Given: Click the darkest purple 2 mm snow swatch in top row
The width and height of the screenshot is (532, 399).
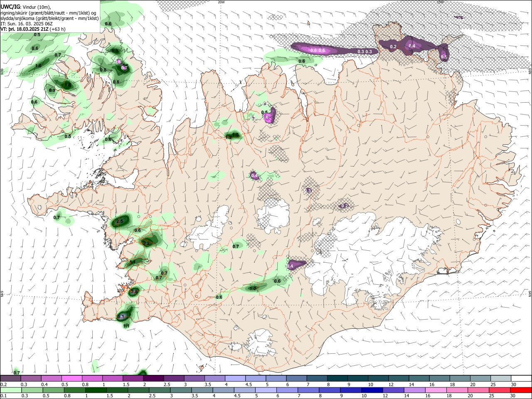Looking at the screenshot, I should (153, 378).
